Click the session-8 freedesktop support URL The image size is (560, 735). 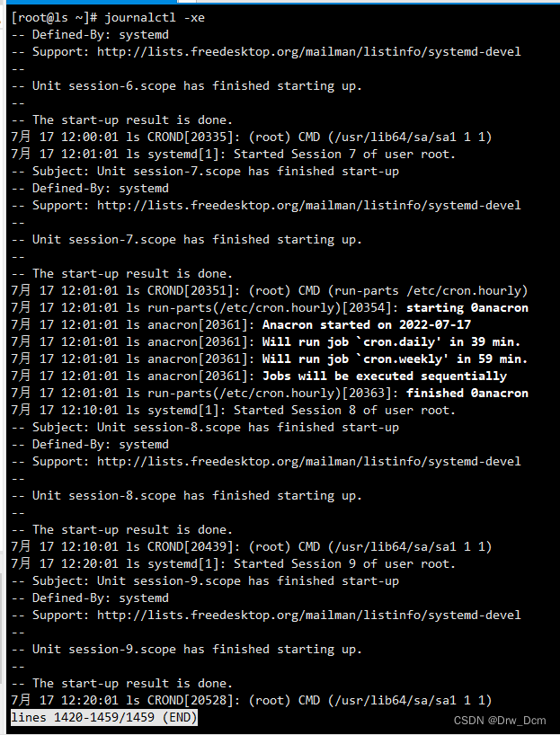309,461
